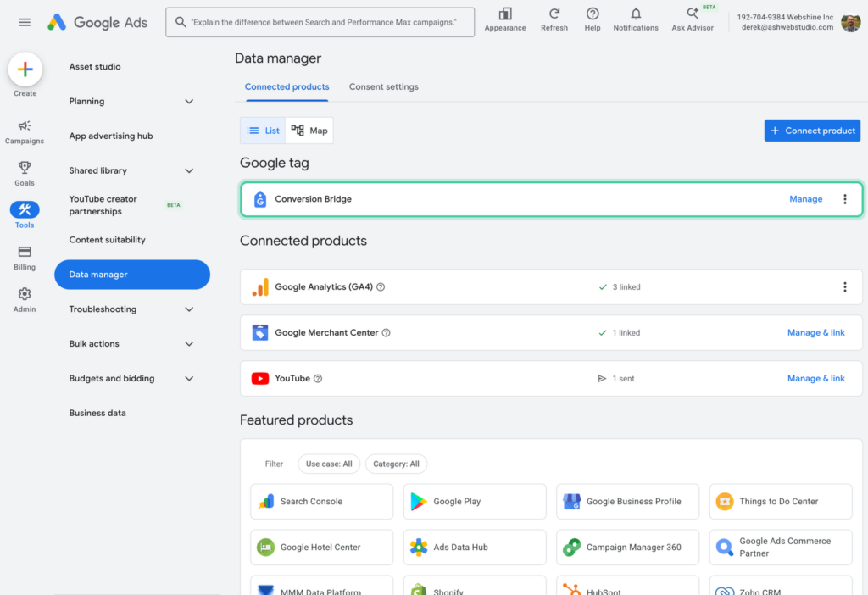Click Manage for Conversion Bridge

pyautogui.click(x=805, y=199)
